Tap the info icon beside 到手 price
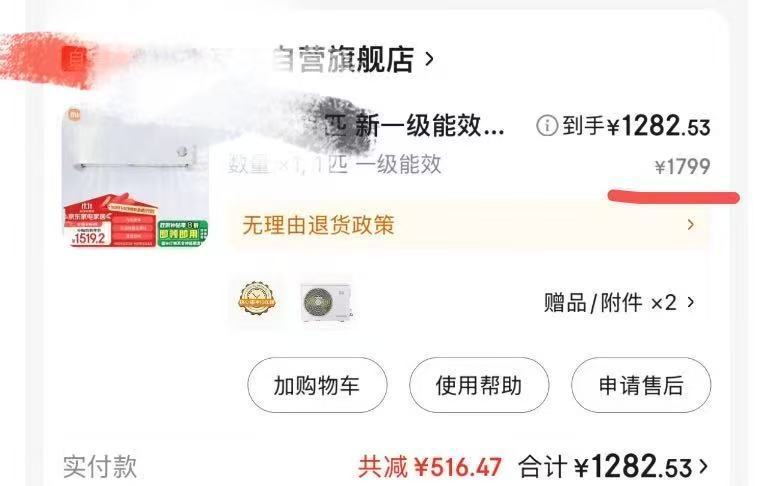This screenshot has width=780, height=486. (x=547, y=125)
